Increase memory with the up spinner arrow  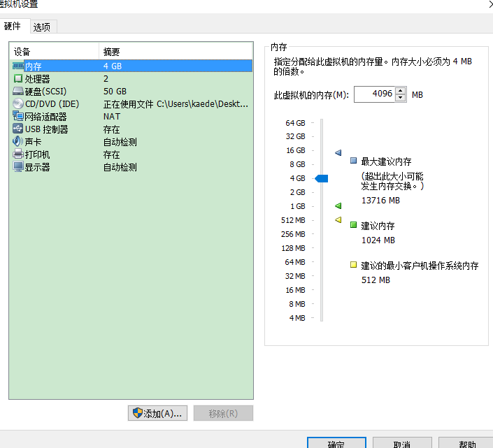(400, 91)
